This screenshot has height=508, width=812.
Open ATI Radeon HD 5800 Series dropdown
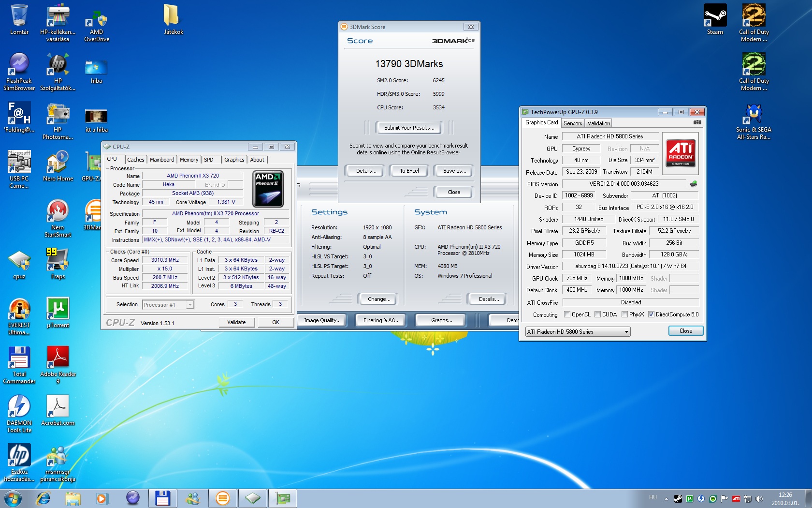pyautogui.click(x=578, y=332)
